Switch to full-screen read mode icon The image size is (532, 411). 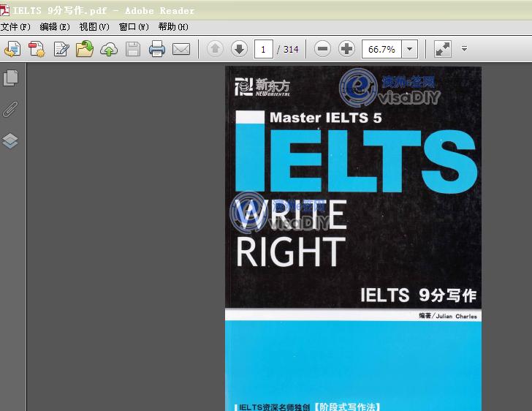(x=442, y=49)
